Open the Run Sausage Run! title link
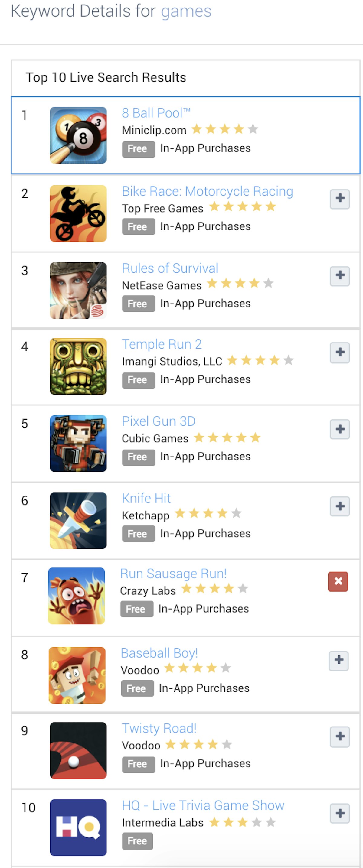This screenshot has width=363, height=868. [173, 574]
